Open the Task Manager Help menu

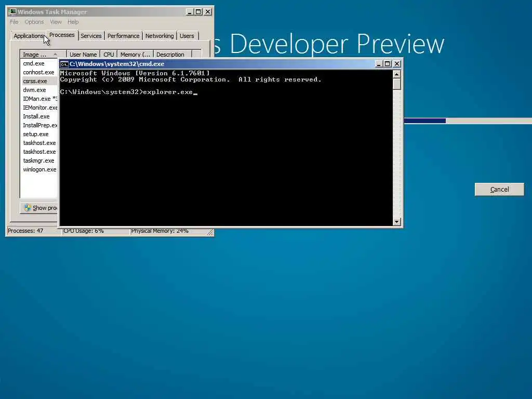click(x=73, y=22)
